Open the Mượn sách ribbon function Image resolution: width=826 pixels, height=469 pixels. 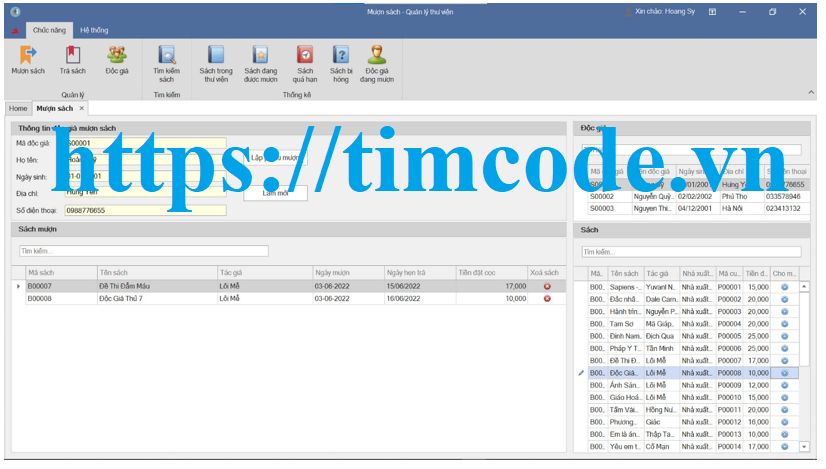[x=28, y=60]
